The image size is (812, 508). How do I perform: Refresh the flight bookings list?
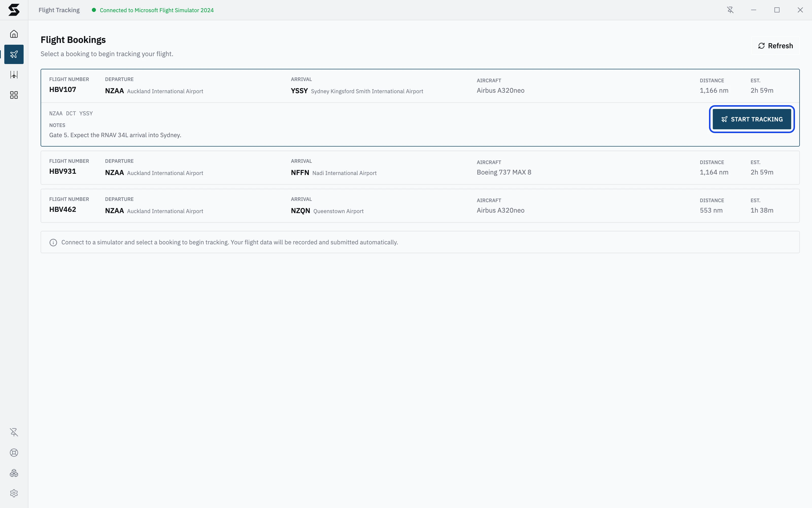pos(775,46)
